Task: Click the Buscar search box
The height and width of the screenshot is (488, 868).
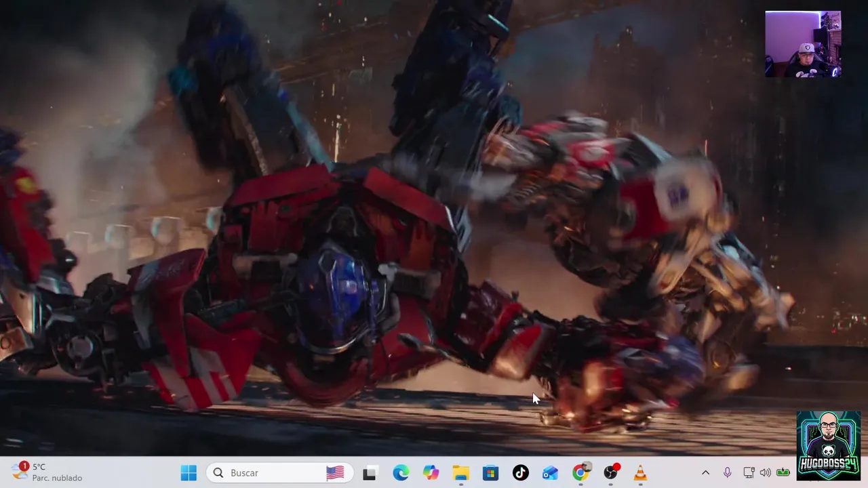Action: point(278,472)
